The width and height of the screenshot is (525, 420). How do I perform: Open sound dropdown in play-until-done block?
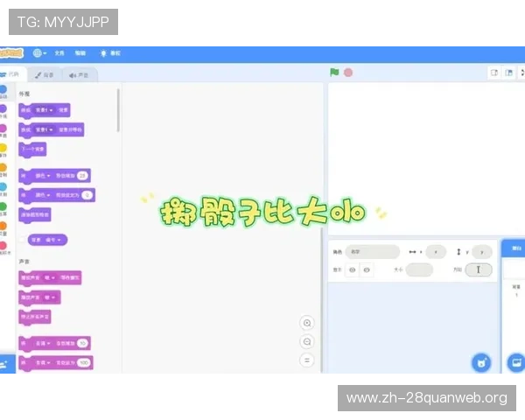(50, 277)
